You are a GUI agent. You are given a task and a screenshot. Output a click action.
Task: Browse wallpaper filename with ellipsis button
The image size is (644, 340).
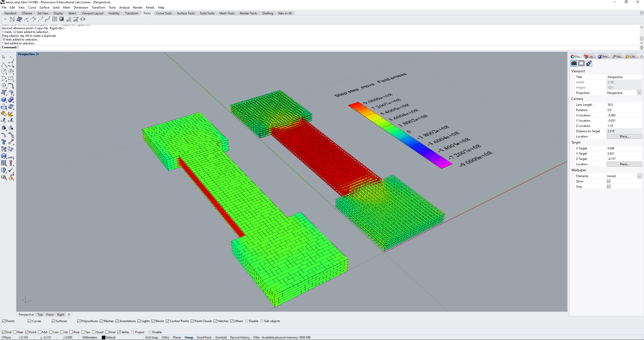639,176
